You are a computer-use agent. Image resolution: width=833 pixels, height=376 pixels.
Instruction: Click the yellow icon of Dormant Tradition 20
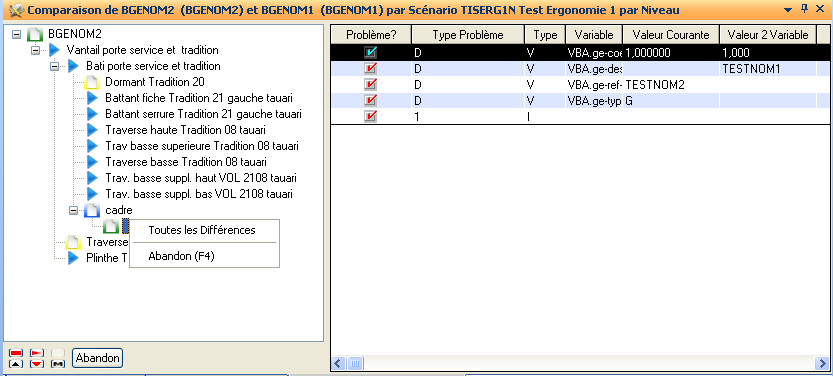92,82
